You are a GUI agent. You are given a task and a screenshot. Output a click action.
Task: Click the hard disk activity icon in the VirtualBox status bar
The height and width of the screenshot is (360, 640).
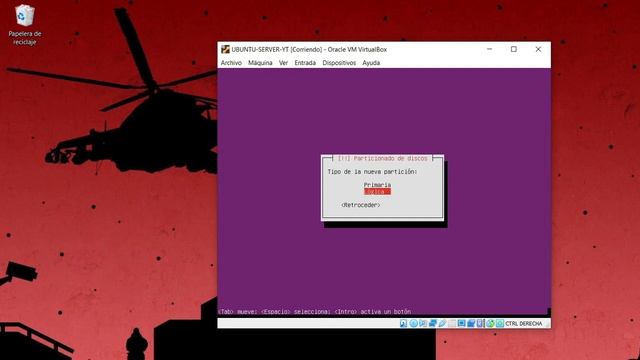coord(403,323)
